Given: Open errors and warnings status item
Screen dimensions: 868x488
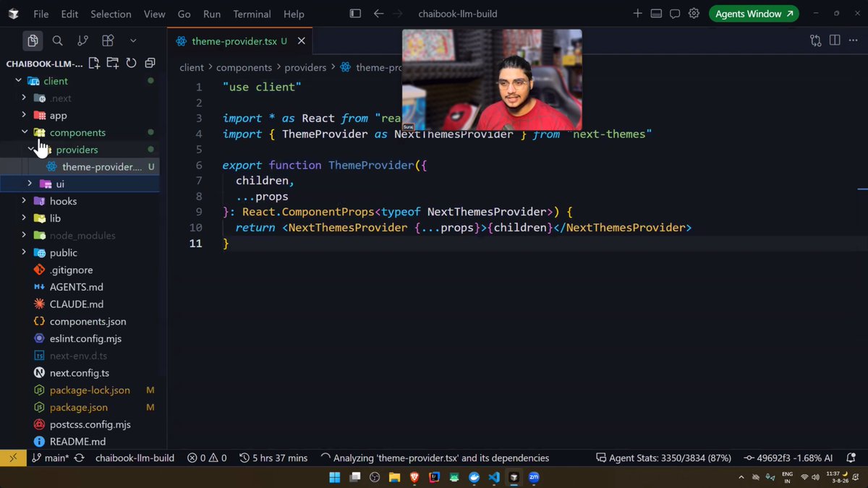Looking at the screenshot, I should (207, 458).
